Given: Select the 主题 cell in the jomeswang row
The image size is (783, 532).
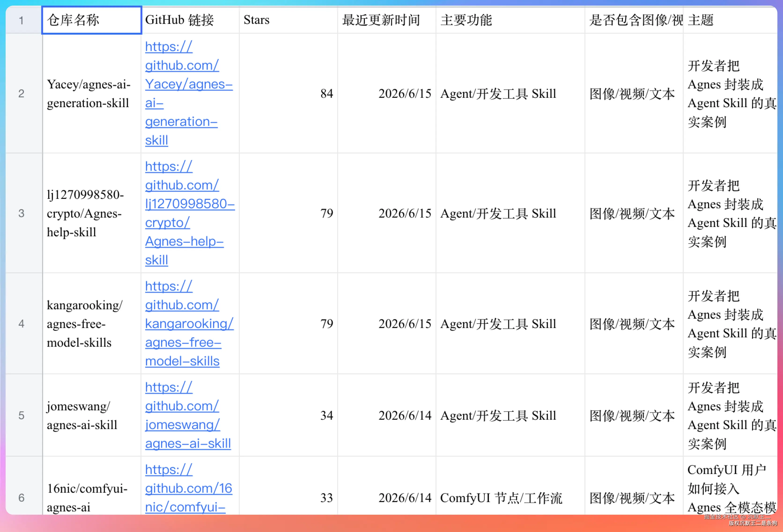Looking at the screenshot, I should click(730, 415).
